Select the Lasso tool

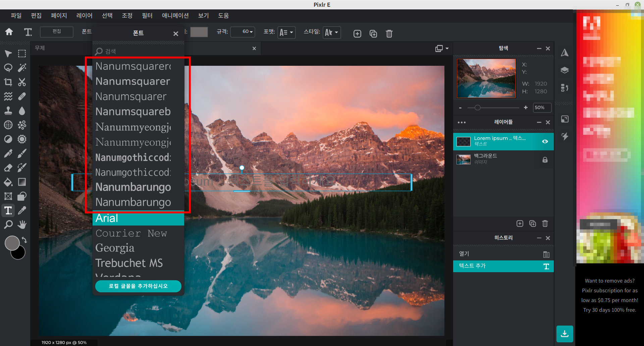click(8, 68)
